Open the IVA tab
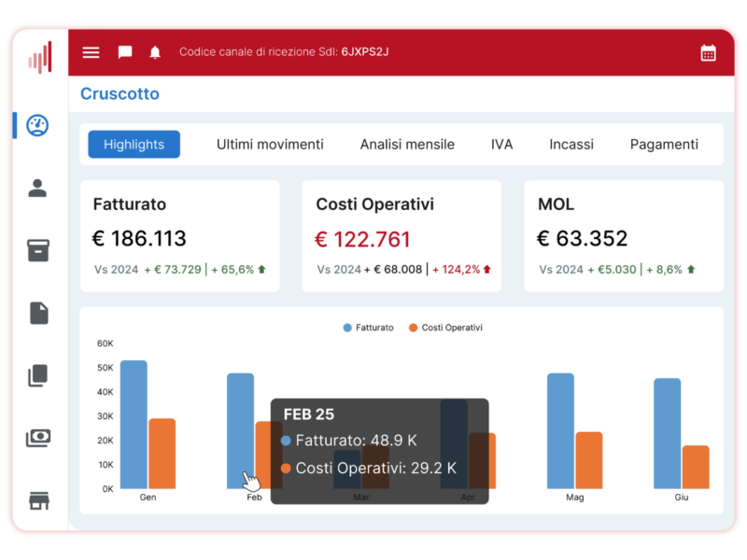 click(x=501, y=144)
